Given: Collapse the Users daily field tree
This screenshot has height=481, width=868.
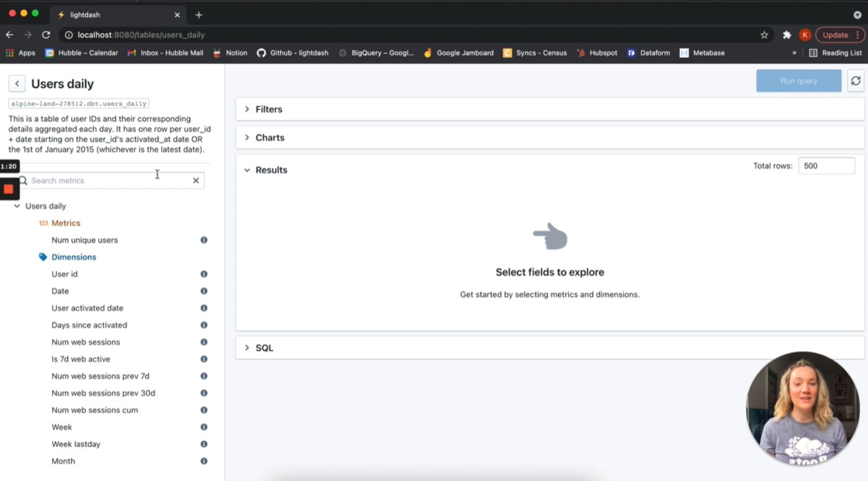Looking at the screenshot, I should click(17, 206).
